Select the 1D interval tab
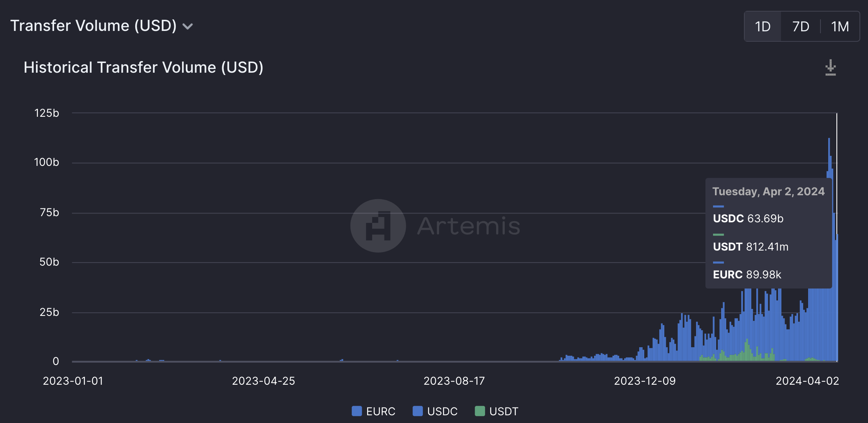The width and height of the screenshot is (868, 423). (x=762, y=27)
